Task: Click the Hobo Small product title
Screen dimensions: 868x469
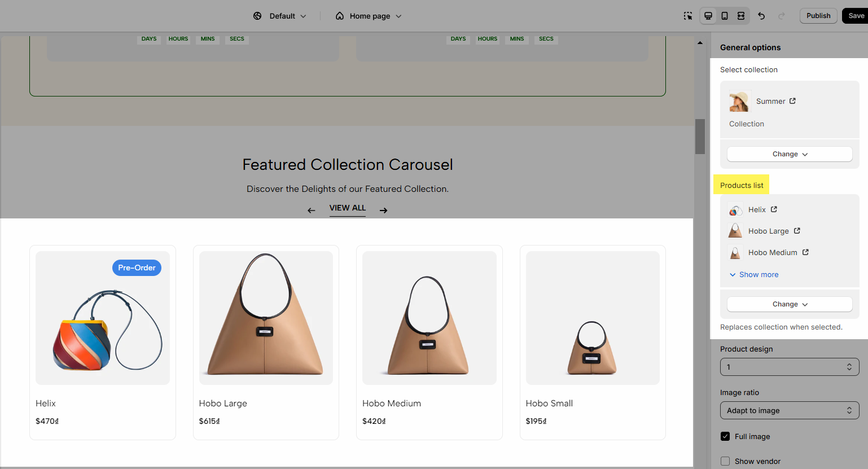Action: point(549,403)
